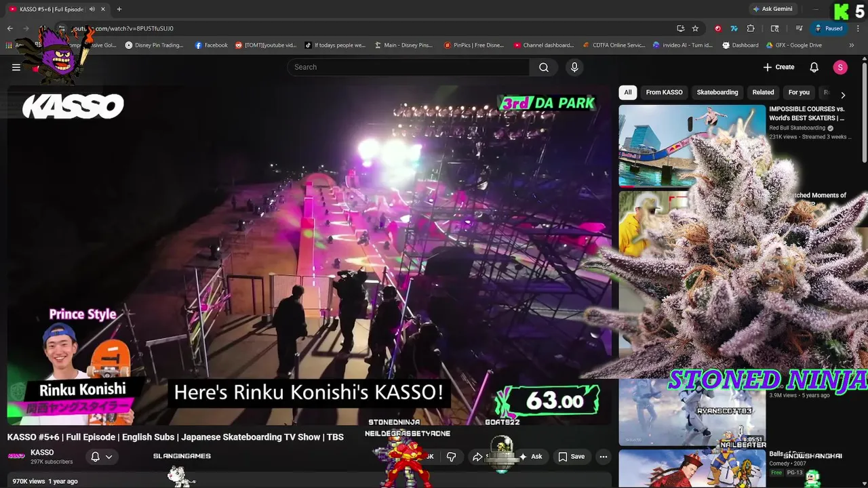Expand the subscription notification chevron
868x488 pixels.
108,457
